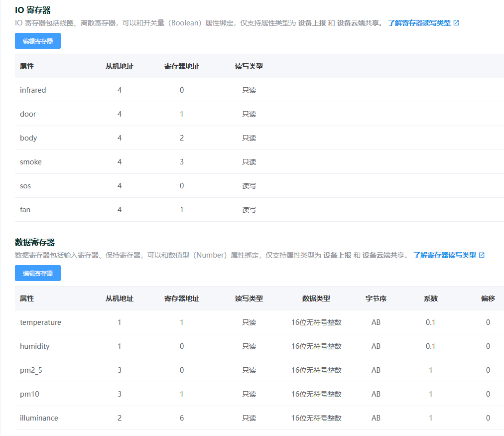Click the 字节序 column header
Image resolution: width=504 pixels, height=436 pixels.
pyautogui.click(x=376, y=298)
